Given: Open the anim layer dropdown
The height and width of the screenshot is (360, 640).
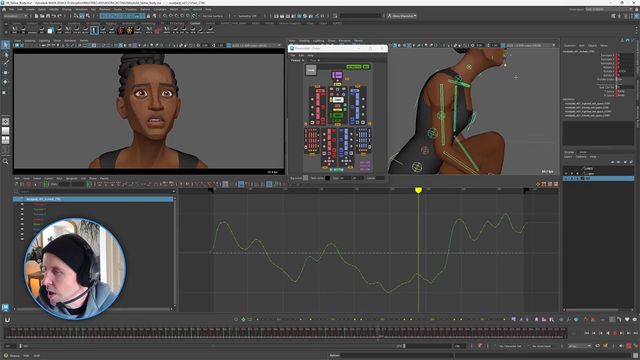Looking at the screenshot, I should tap(543, 346).
